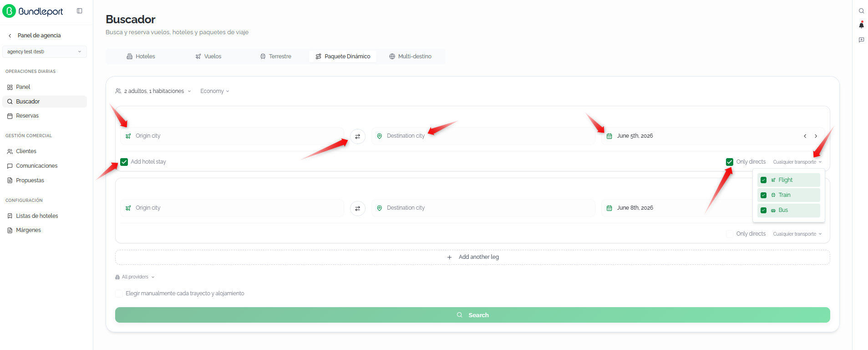The width and height of the screenshot is (868, 350).
Task: Click location pin icon in second Destination field
Action: tap(379, 208)
